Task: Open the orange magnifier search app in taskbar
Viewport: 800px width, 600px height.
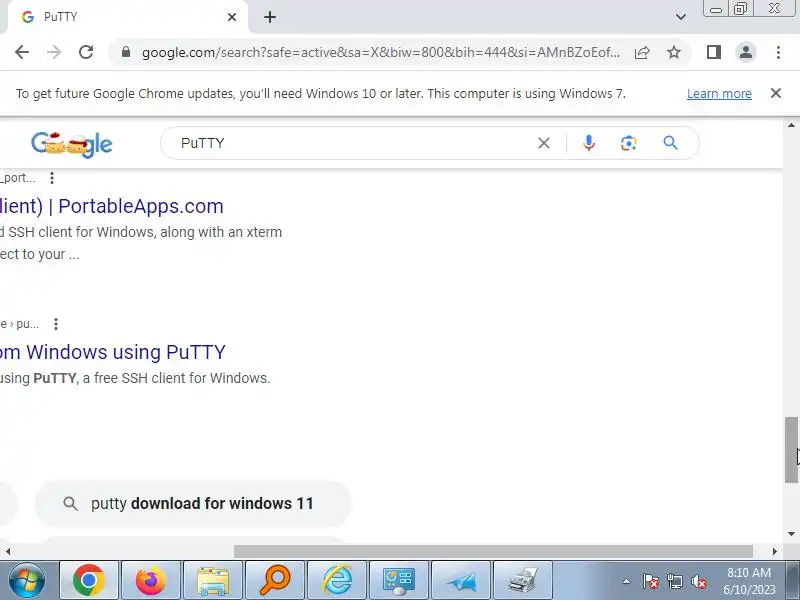Action: tap(275, 581)
